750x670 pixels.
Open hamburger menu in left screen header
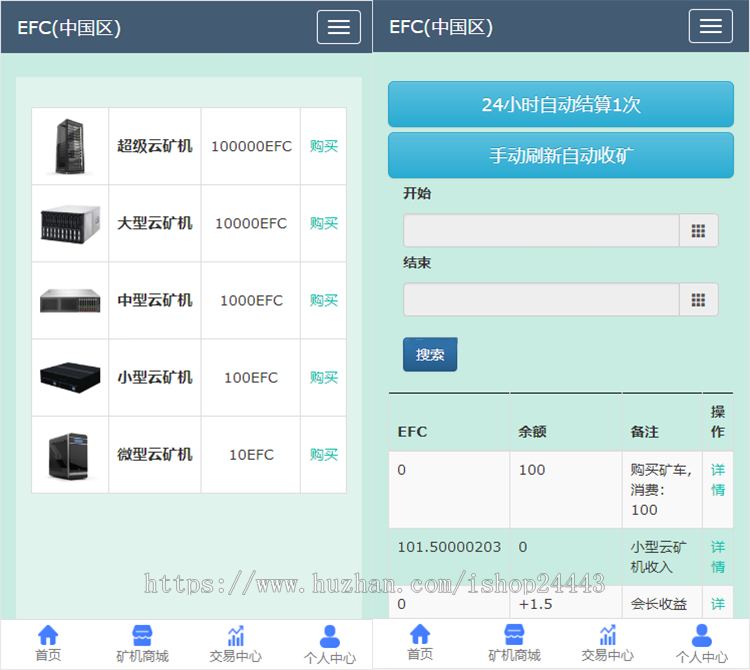coord(339,27)
